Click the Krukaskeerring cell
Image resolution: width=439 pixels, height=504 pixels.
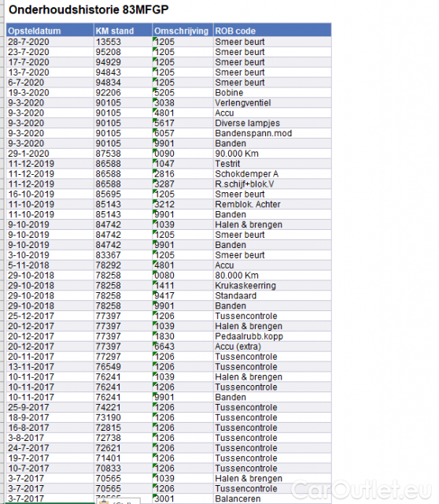point(272,286)
